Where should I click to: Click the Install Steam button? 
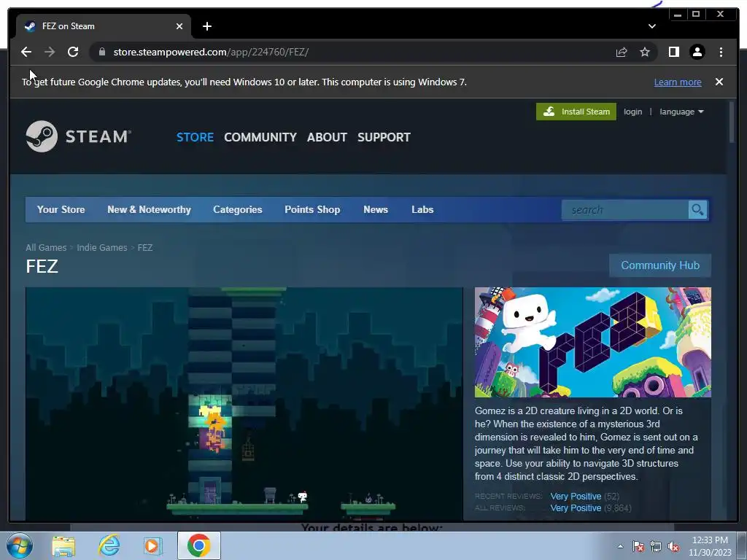576,112
